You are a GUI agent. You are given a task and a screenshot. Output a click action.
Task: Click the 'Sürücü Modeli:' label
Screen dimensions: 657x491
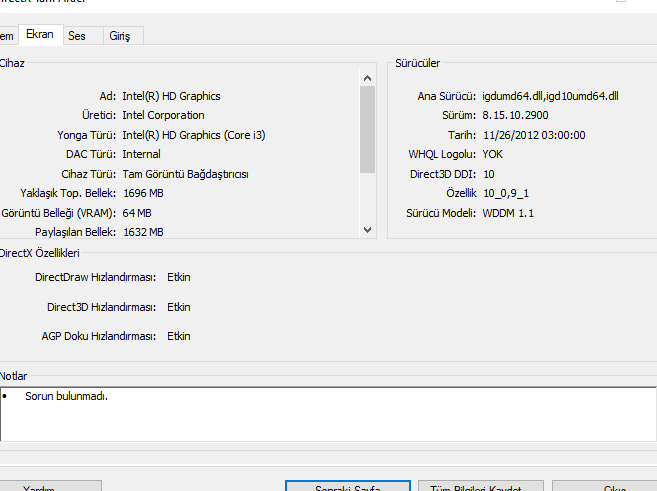point(441,213)
